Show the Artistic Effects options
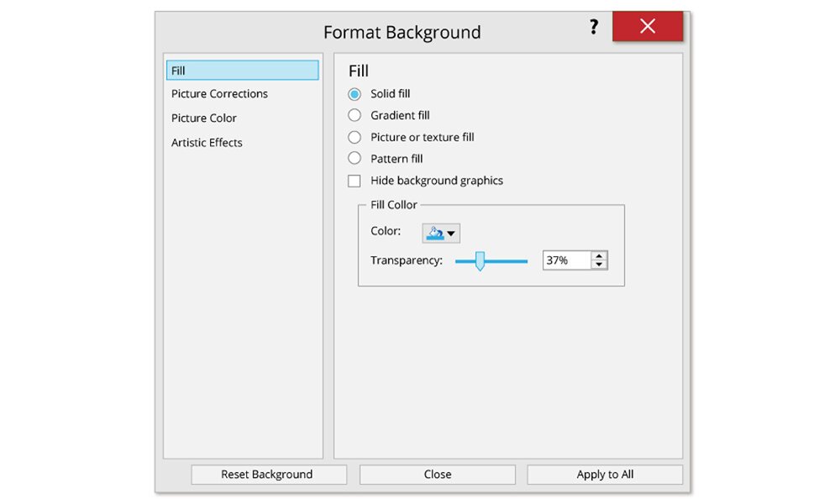 tap(207, 143)
